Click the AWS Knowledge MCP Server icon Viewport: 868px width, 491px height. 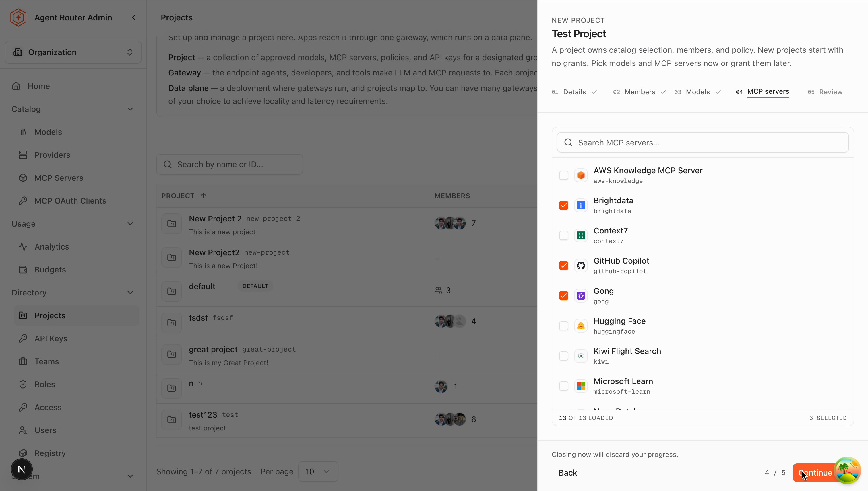(581, 175)
